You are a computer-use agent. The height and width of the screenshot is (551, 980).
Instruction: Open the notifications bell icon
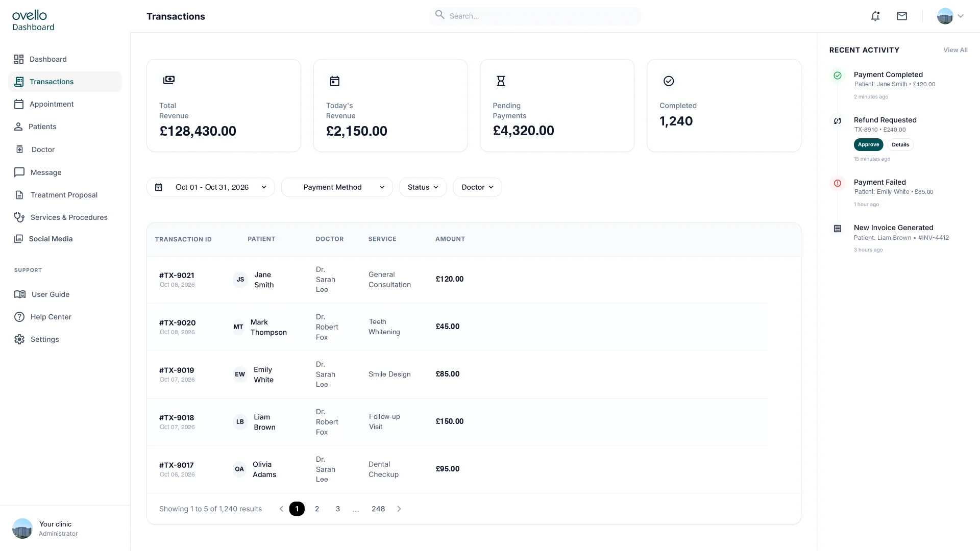(x=875, y=16)
